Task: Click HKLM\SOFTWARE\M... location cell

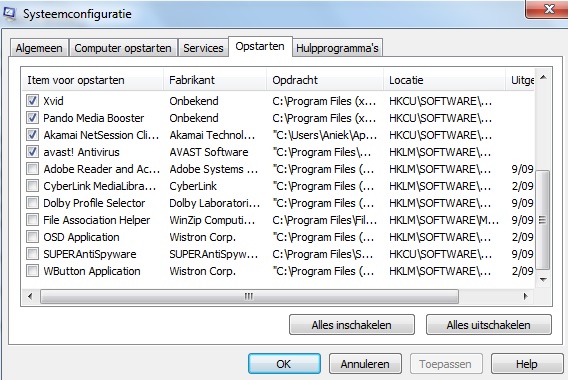Action: click(444, 220)
